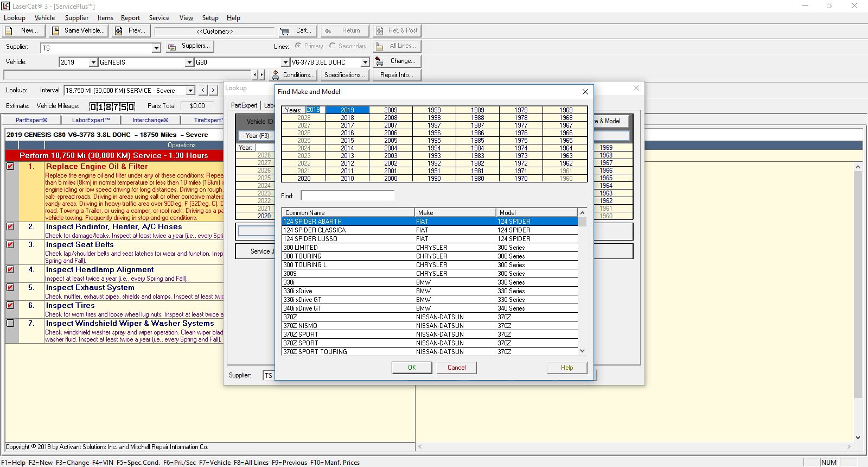This screenshot has width=868, height=467.
Task: Click the All Lines icon
Action: pos(379,46)
